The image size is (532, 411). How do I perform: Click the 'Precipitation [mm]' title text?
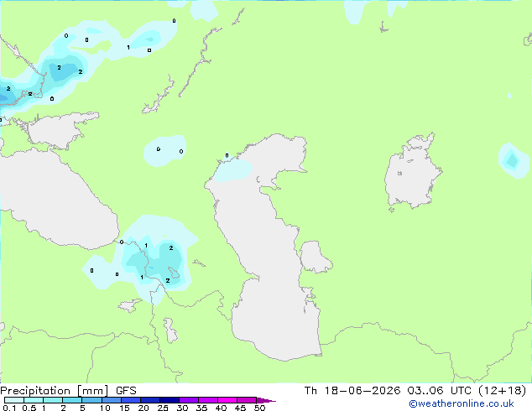[55, 391]
